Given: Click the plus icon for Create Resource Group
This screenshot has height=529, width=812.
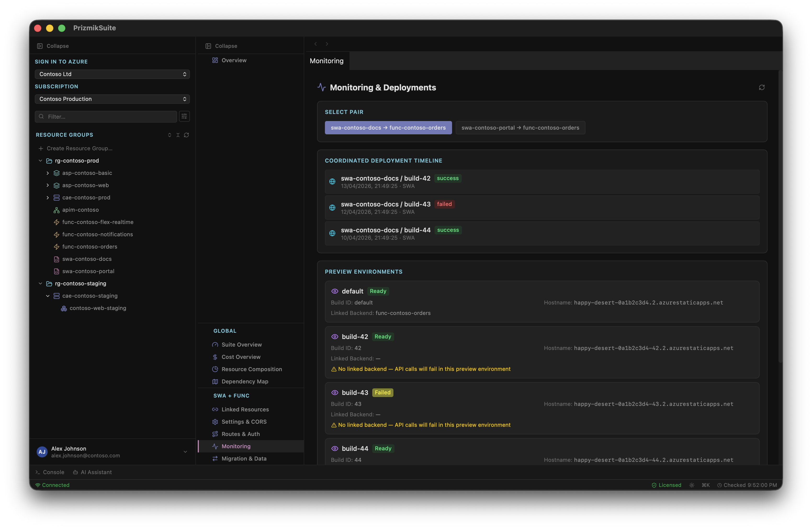Looking at the screenshot, I should click(x=41, y=148).
